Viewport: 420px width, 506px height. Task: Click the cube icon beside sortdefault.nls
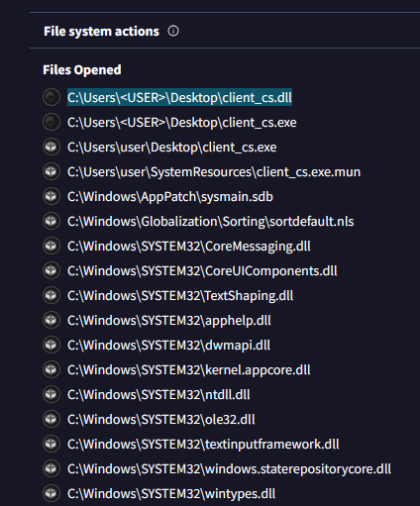52,221
